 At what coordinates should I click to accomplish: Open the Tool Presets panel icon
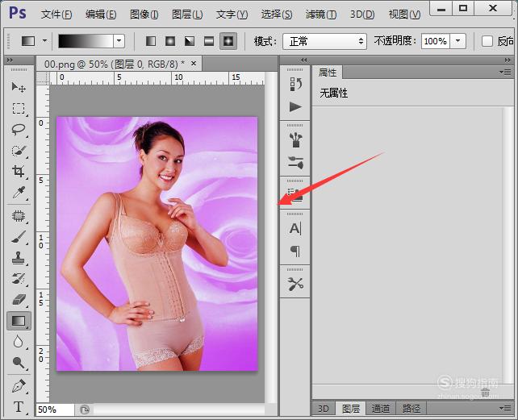[x=295, y=284]
